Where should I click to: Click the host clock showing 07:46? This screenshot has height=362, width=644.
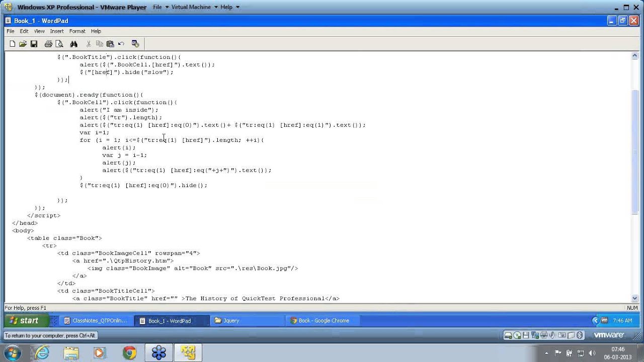click(x=618, y=353)
